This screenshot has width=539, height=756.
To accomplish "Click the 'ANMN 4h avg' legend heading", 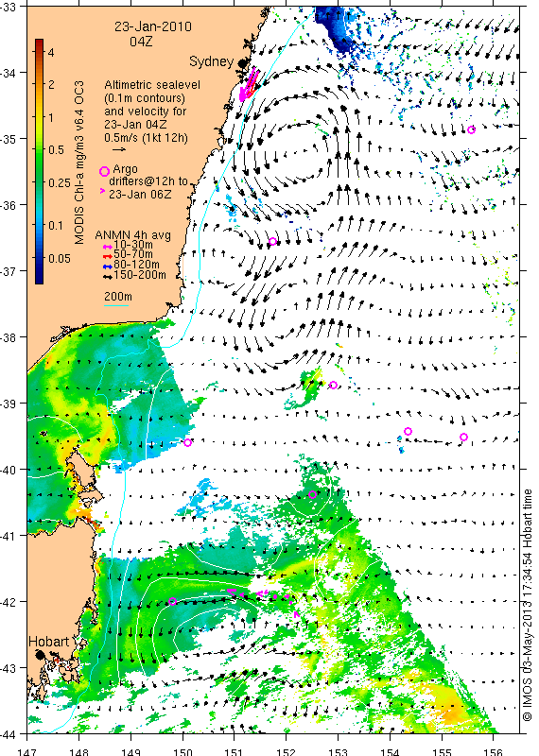I will click(132, 235).
